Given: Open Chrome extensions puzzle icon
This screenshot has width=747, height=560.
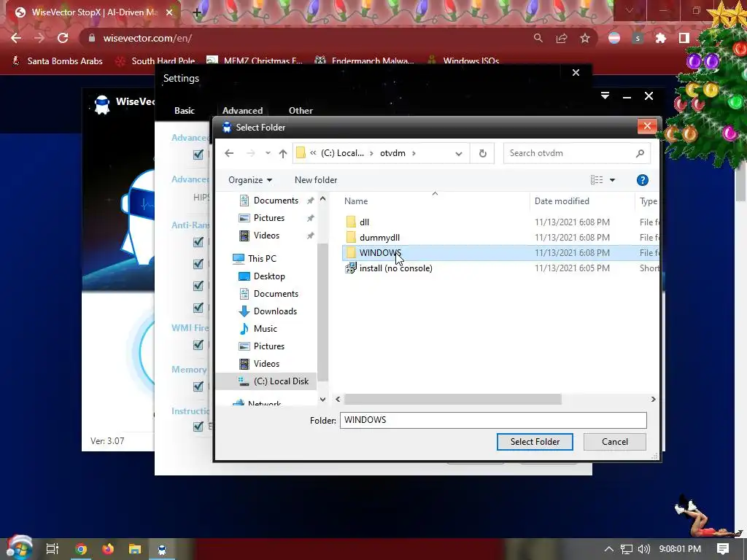Looking at the screenshot, I should pyautogui.click(x=661, y=38).
